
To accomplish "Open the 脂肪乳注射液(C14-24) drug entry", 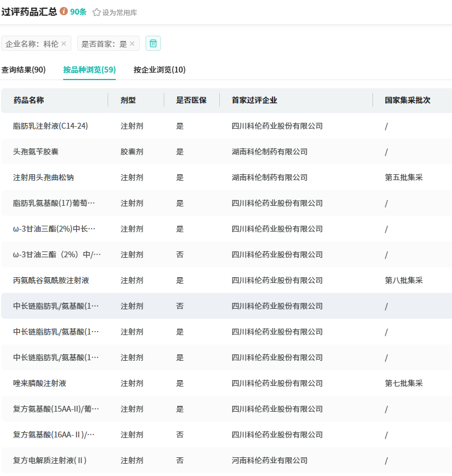I will [50, 126].
